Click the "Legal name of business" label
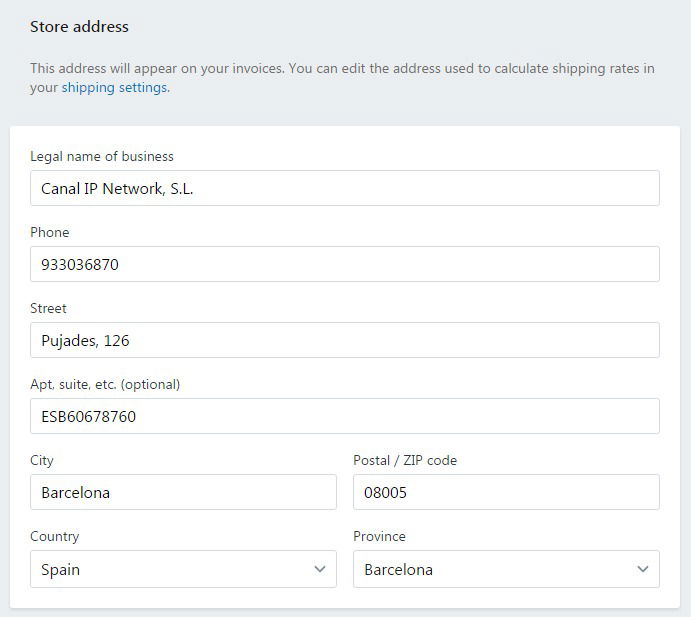Image resolution: width=691 pixels, height=617 pixels. coord(102,157)
